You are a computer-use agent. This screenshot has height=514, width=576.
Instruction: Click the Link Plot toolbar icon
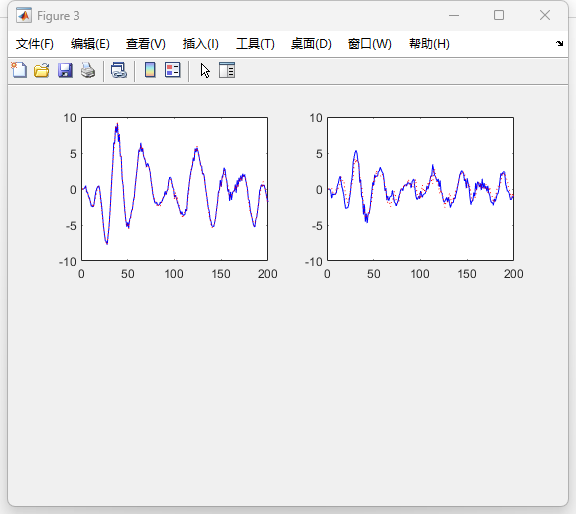click(x=119, y=70)
